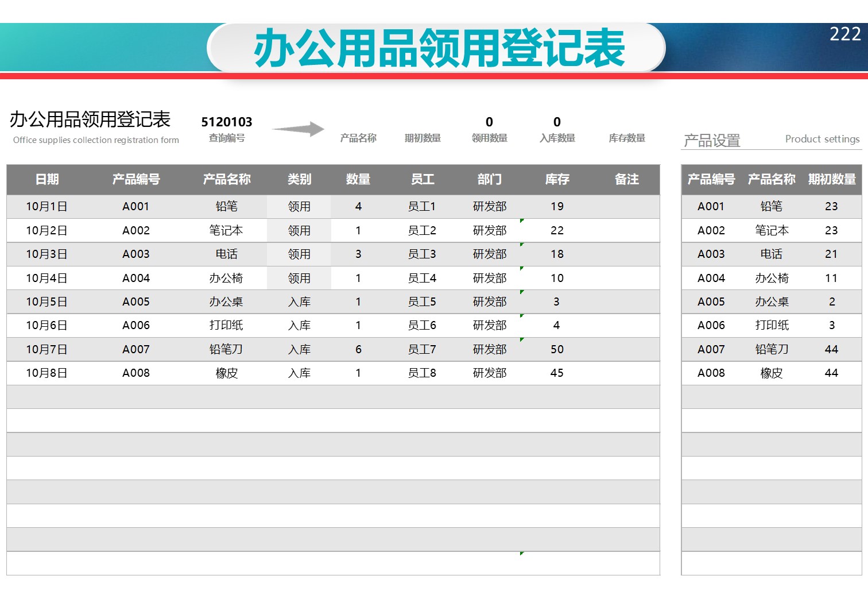Open the 领用 category cell in the 10月1日 row
The height and width of the screenshot is (599, 868).
click(299, 206)
